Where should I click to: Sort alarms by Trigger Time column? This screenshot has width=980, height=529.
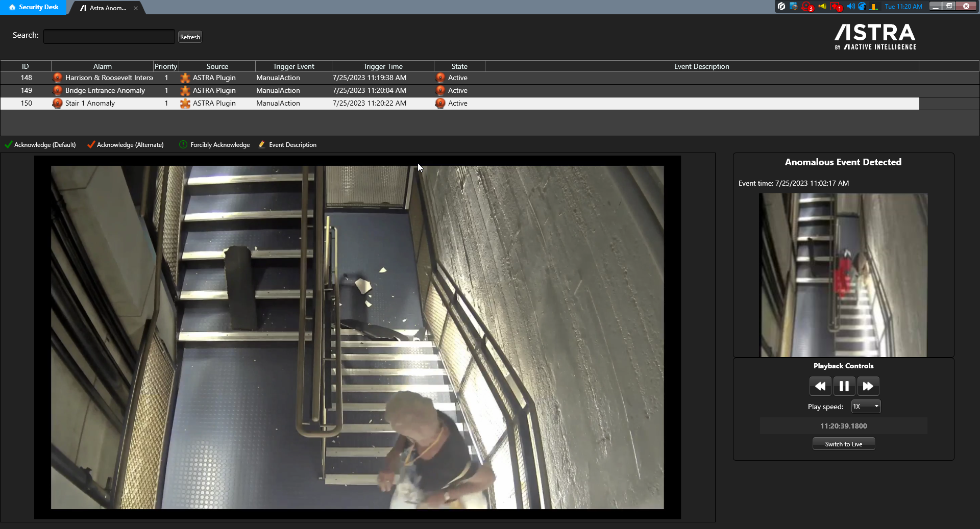coord(382,66)
